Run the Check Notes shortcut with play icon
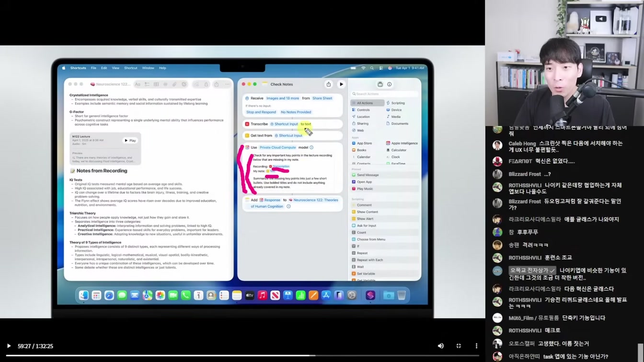Image resolution: width=644 pixels, height=362 pixels. pyautogui.click(x=341, y=84)
